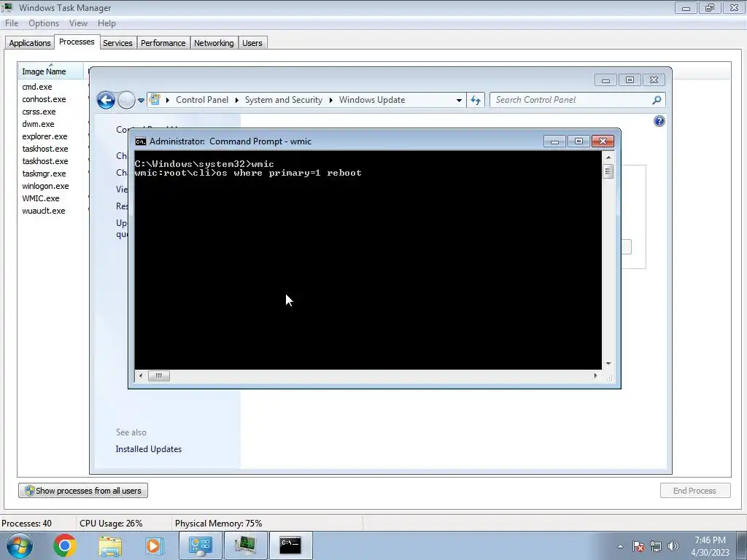Open the Windows Start orb
This screenshot has height=560, width=747.
pos(20,545)
